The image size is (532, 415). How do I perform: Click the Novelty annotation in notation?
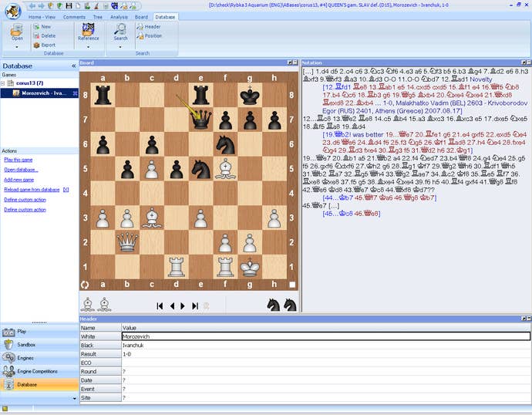(480, 79)
